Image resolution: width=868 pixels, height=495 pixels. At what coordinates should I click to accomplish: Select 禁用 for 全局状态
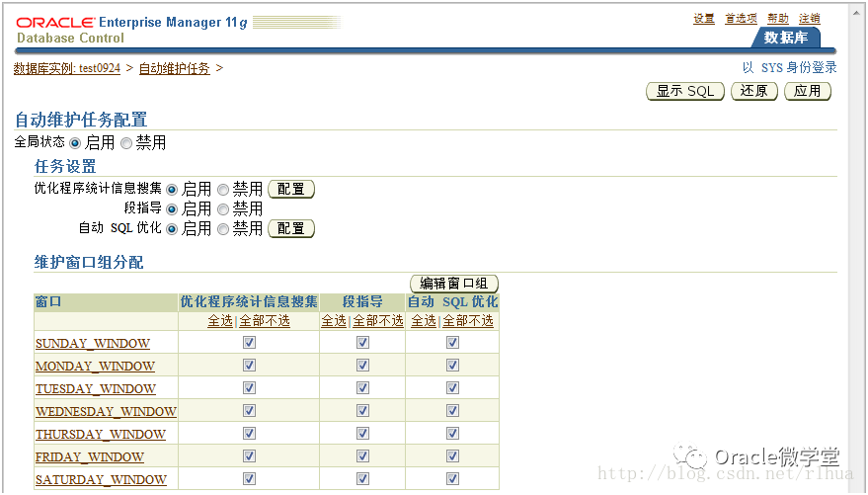click(126, 143)
